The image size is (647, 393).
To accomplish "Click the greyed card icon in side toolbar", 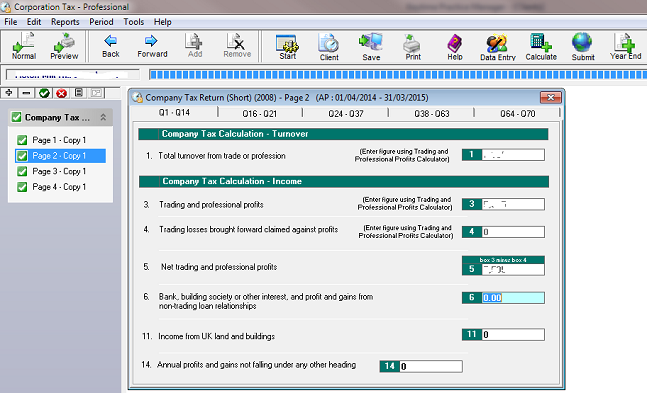I will 97,93.
